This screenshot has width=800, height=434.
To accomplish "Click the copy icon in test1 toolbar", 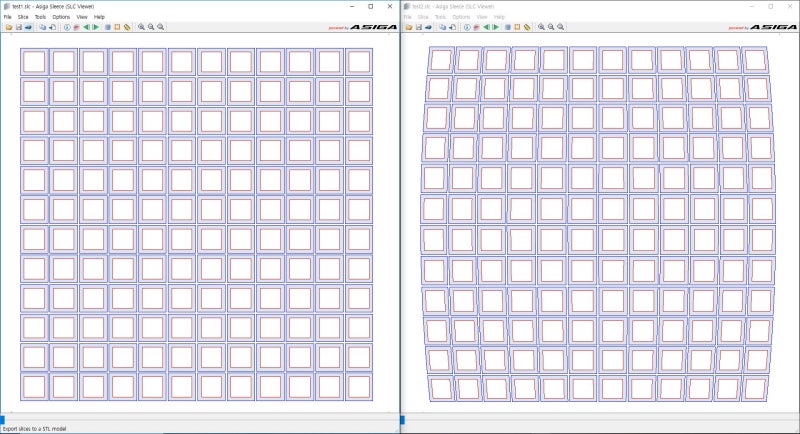I will click(x=42, y=27).
